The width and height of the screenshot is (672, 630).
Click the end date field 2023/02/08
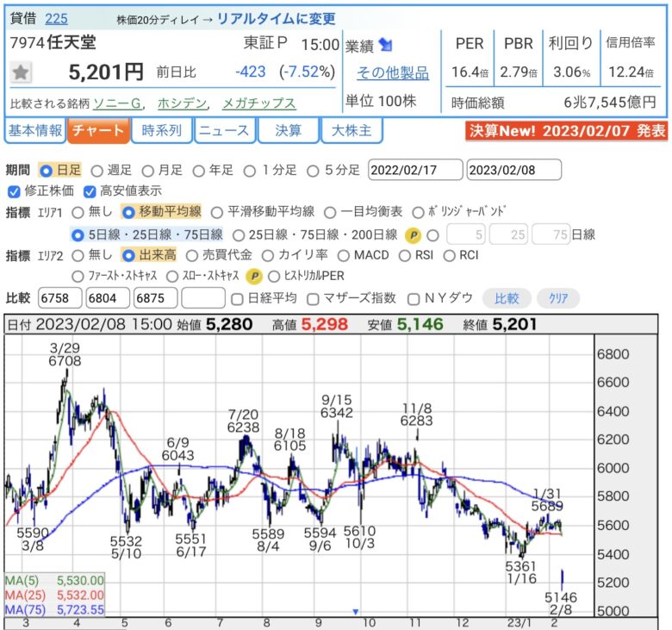[513, 171]
